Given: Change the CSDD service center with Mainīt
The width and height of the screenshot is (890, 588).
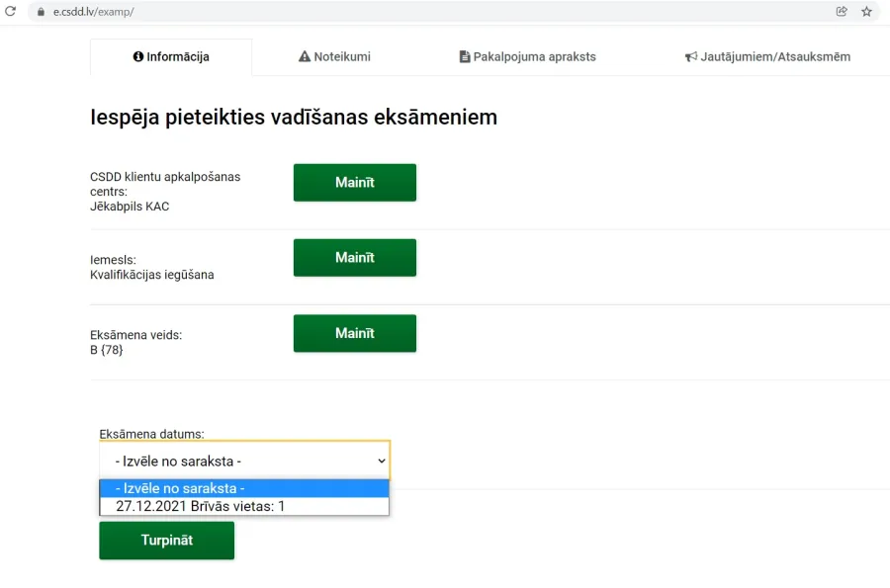Looking at the screenshot, I should [x=355, y=183].
